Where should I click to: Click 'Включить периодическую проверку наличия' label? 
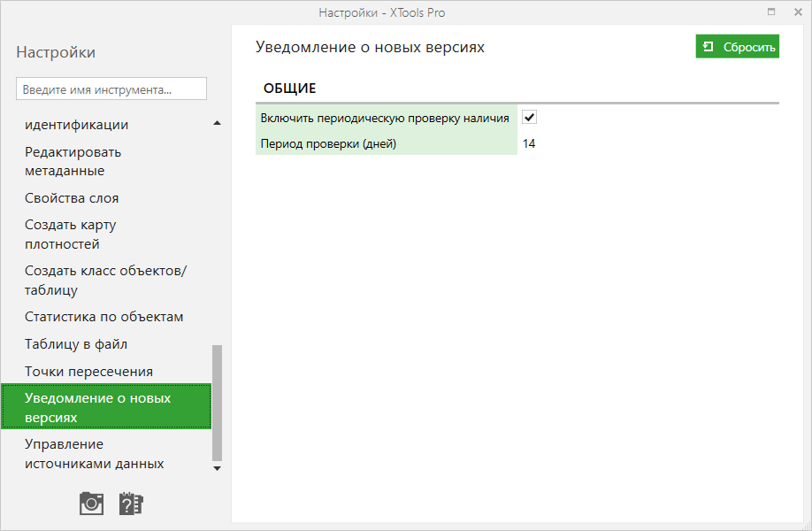click(385, 118)
